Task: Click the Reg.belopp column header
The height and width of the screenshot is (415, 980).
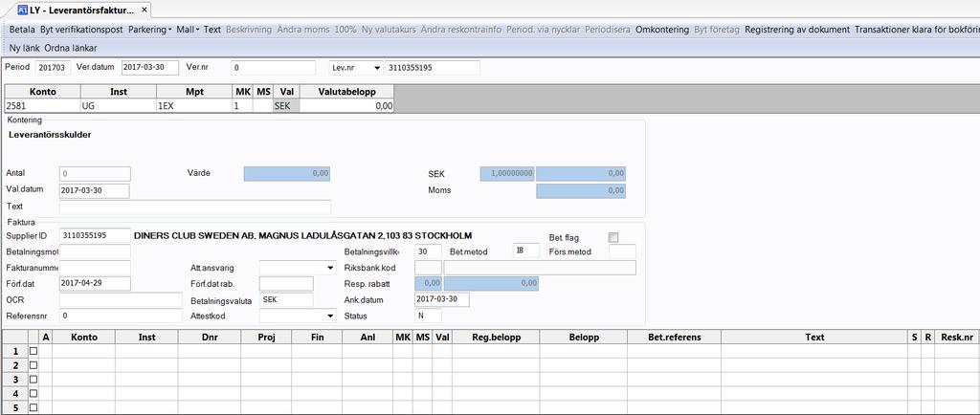Action: (496, 337)
